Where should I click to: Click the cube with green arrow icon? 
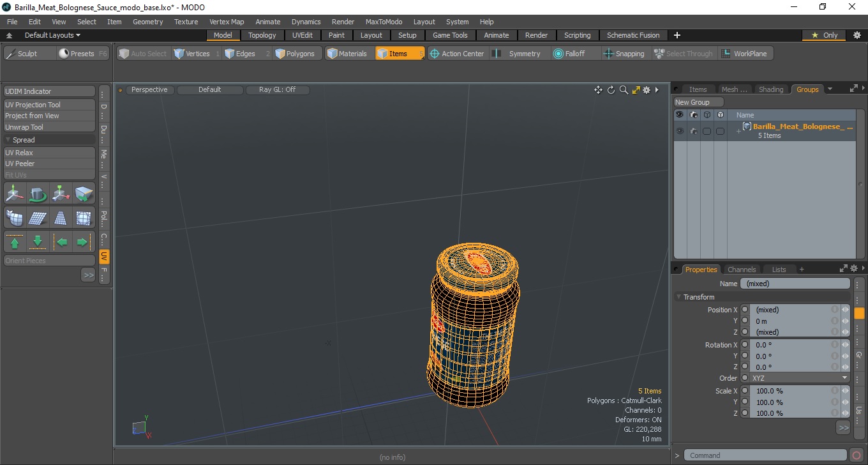pos(84,194)
